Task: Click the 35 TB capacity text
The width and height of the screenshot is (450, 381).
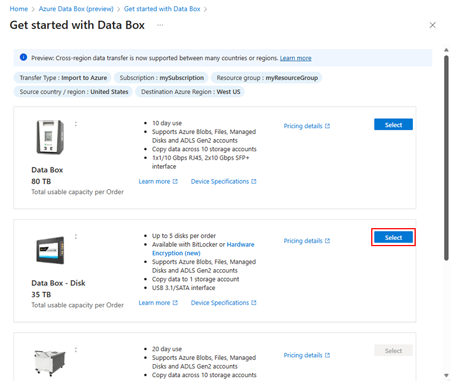Action: (41, 295)
